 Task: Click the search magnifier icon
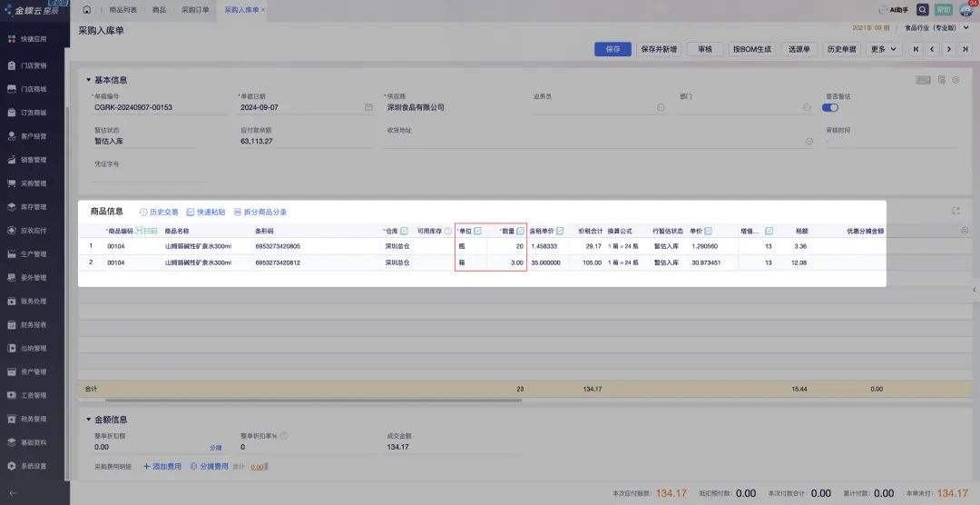[923, 9]
